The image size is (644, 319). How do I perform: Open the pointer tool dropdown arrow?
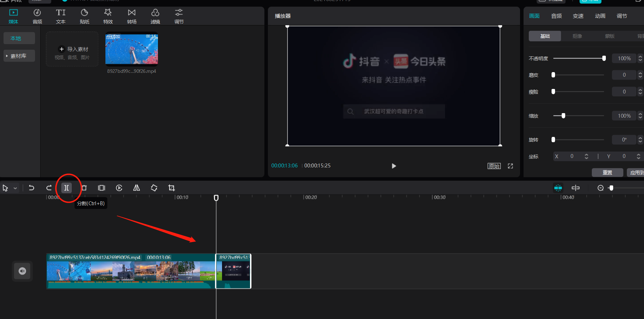point(15,188)
